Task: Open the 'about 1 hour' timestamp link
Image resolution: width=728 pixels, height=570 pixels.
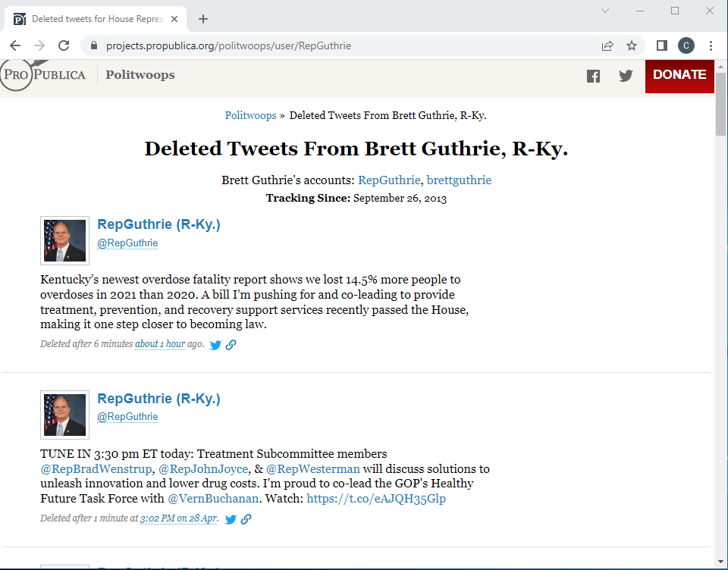Action: tap(160, 344)
